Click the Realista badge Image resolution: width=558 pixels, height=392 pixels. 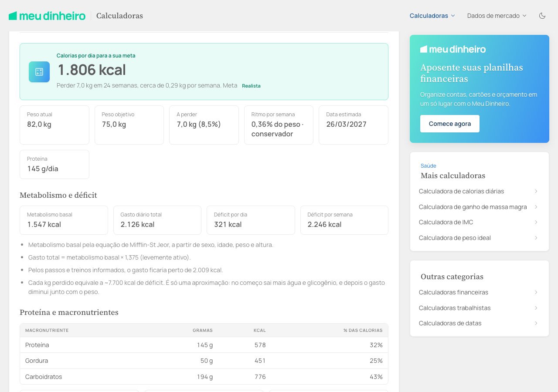coord(251,86)
